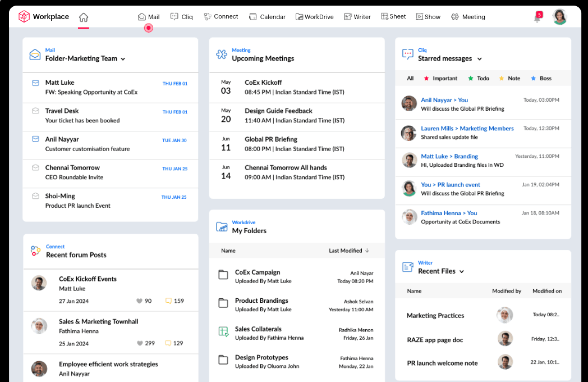Open Matt Luke's mail envelope icon
Screen dimensions: 588x382
tap(35, 83)
